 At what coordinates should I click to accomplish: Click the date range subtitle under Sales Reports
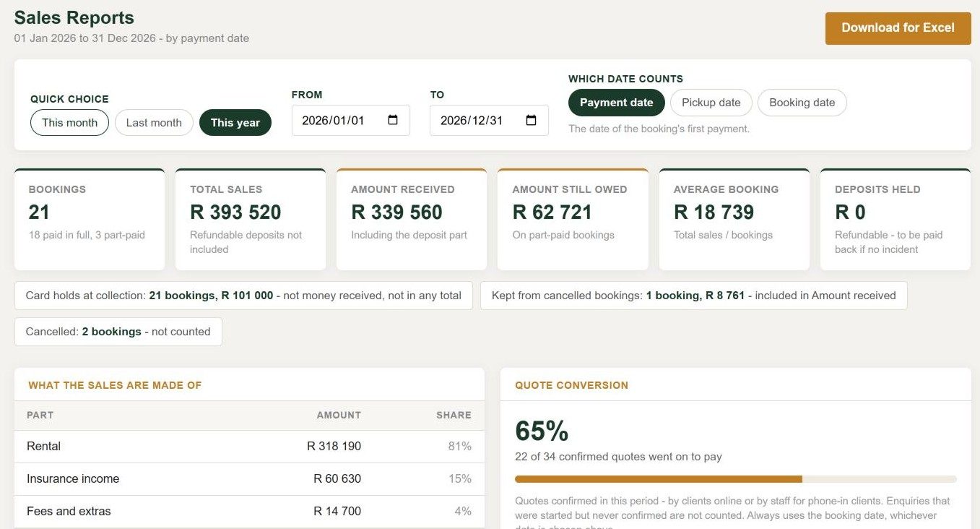tap(131, 38)
